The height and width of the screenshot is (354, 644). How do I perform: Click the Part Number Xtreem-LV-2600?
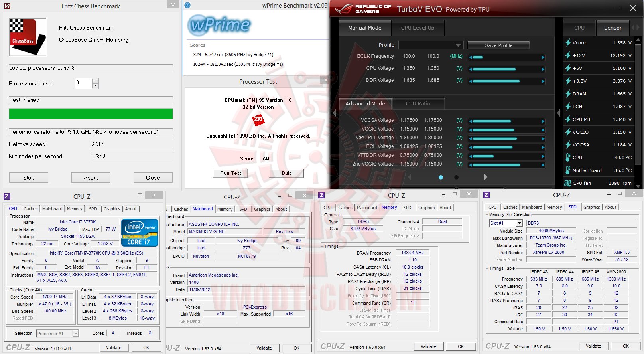coord(551,252)
